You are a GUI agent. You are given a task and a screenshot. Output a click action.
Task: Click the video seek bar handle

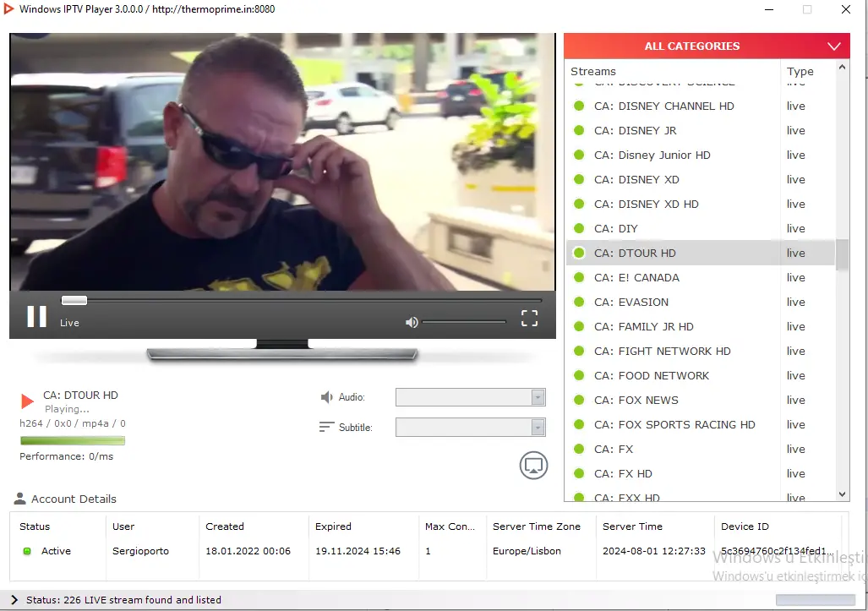pos(74,301)
